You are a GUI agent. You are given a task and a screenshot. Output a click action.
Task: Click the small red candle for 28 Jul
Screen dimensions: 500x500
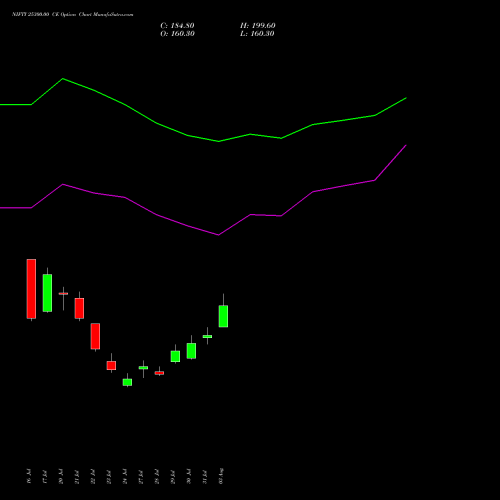(159, 373)
